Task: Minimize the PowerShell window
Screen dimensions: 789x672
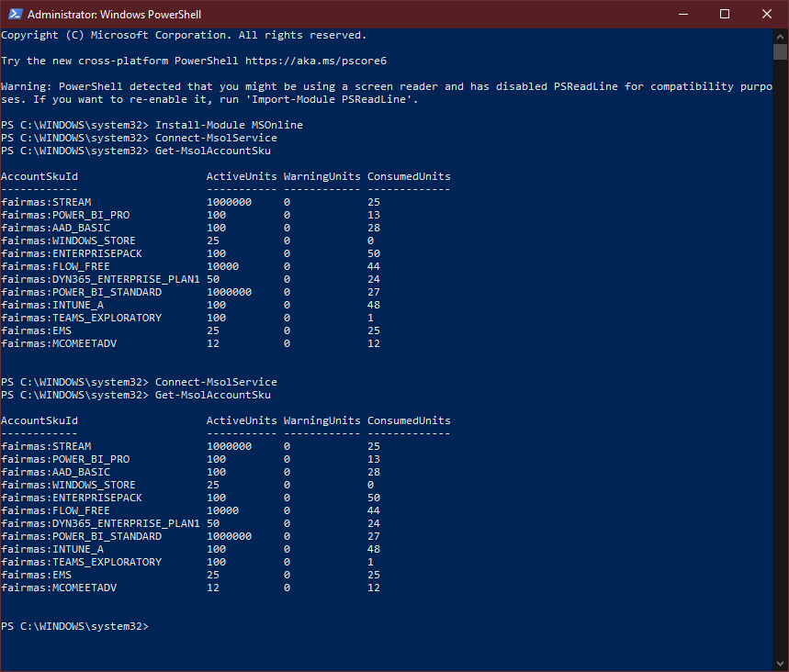Action: coord(682,14)
